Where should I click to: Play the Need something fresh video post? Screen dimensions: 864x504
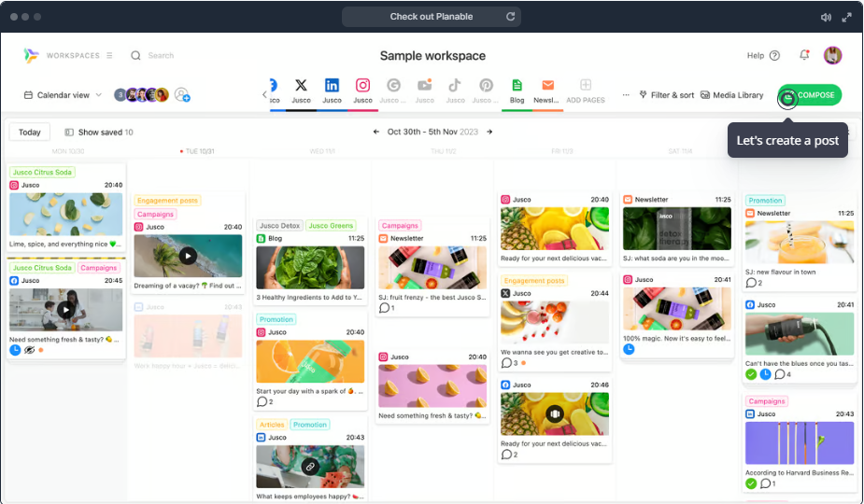[65, 310]
